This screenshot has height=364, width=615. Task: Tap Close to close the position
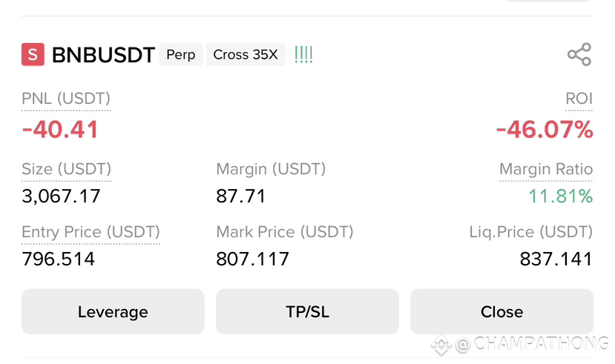(501, 311)
